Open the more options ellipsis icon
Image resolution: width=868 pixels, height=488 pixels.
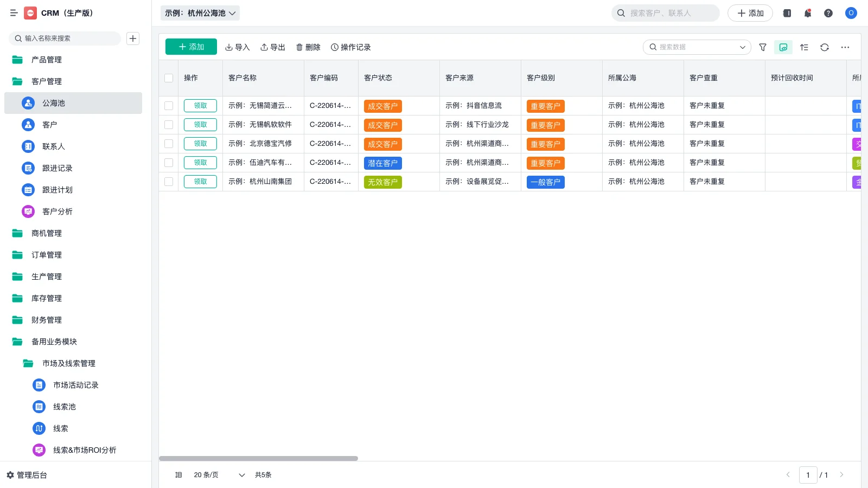coord(845,47)
